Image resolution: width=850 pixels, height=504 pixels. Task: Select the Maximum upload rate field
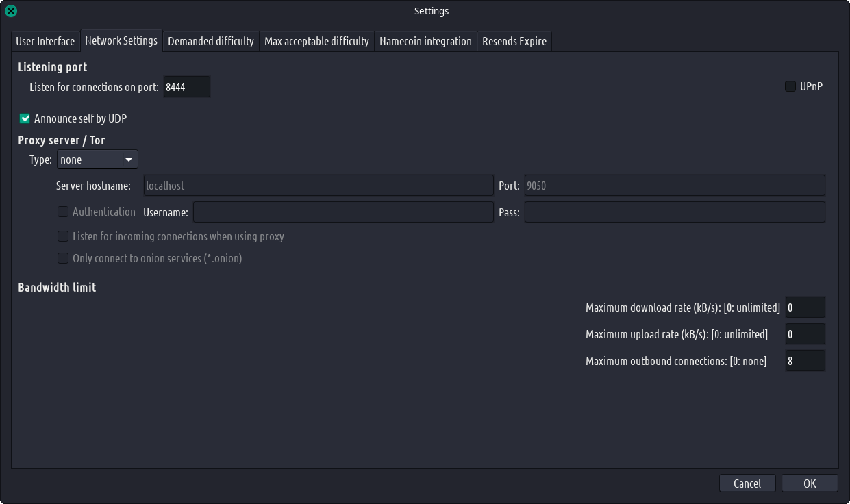804,334
